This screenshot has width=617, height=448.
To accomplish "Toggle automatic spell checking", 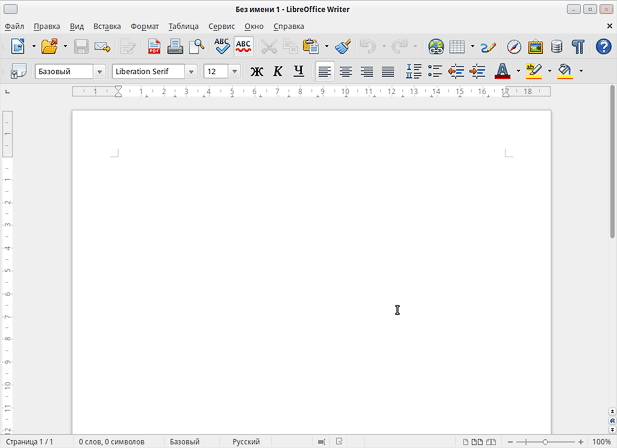I will [244, 46].
